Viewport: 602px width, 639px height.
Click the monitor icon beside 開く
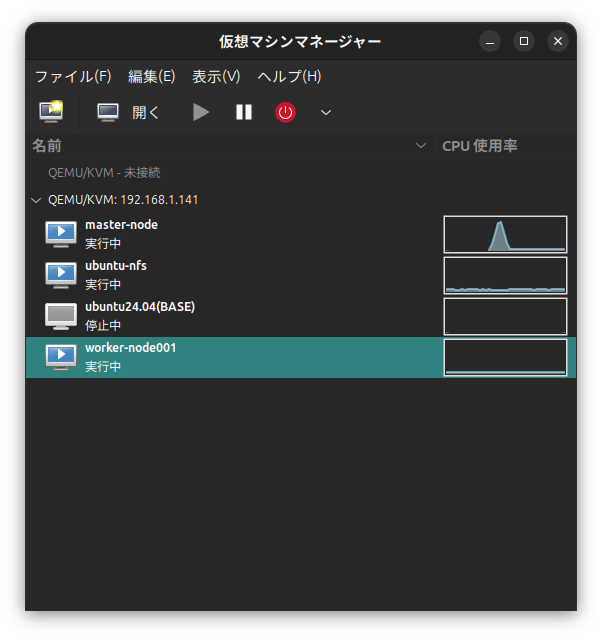pos(108,112)
